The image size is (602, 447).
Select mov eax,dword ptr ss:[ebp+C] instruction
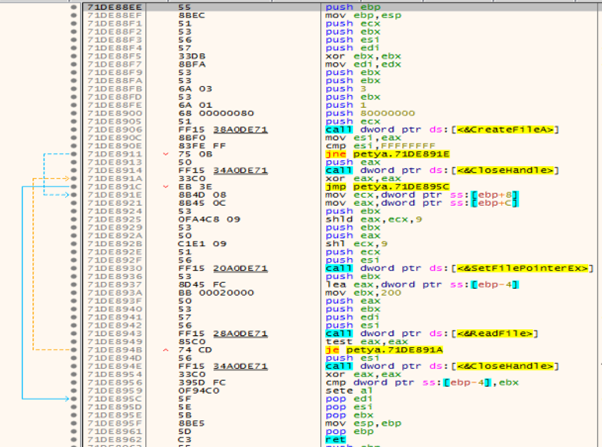[422, 203]
